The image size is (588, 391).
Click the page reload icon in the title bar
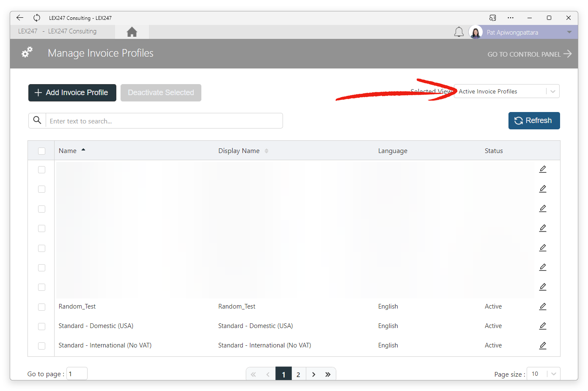pyautogui.click(x=37, y=18)
